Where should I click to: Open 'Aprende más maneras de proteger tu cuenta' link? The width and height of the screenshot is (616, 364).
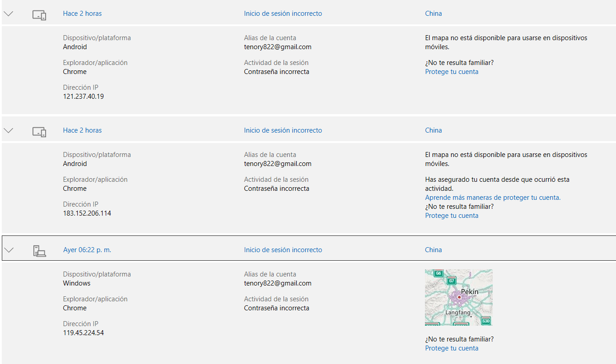click(493, 198)
